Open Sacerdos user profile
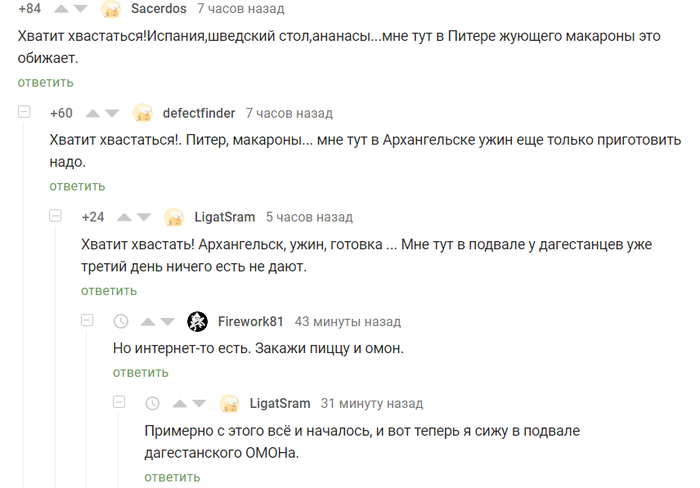Screen dimensions: 700x488 pyautogui.click(x=158, y=8)
